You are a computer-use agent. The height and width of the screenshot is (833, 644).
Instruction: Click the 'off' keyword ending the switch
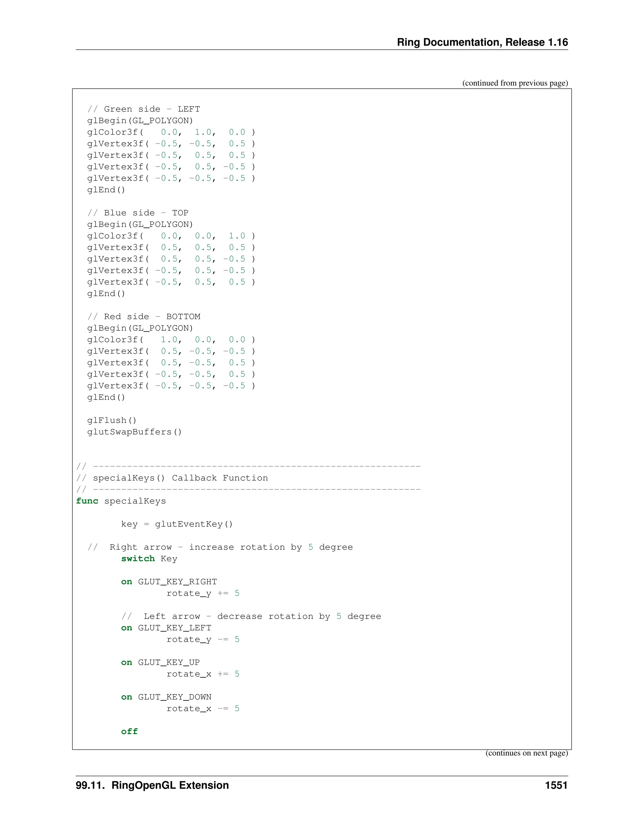click(129, 731)
